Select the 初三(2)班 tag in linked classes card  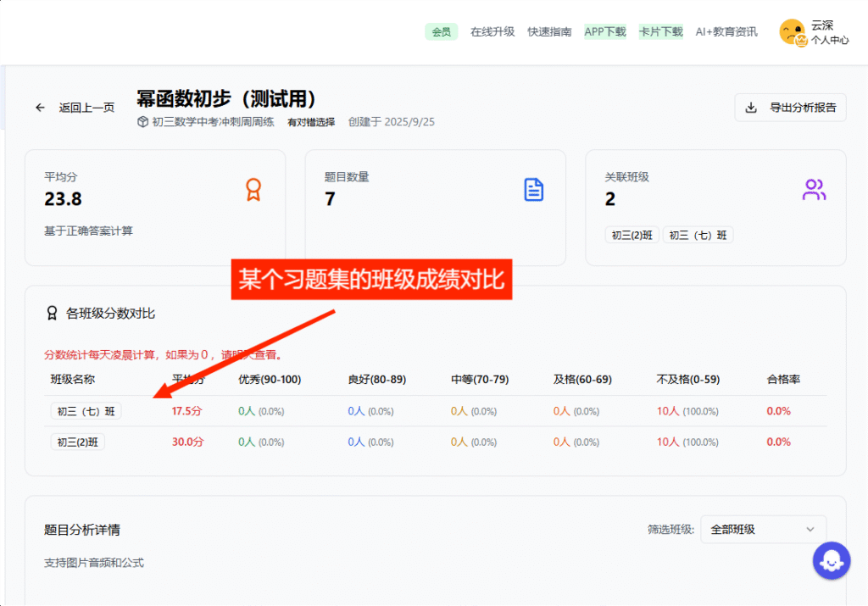[x=632, y=236]
